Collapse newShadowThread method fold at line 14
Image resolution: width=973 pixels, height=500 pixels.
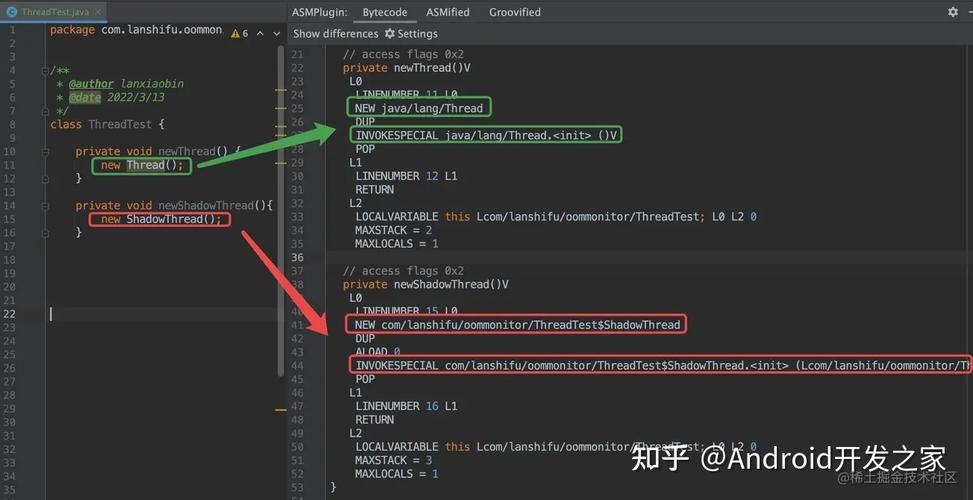[x=45, y=205]
